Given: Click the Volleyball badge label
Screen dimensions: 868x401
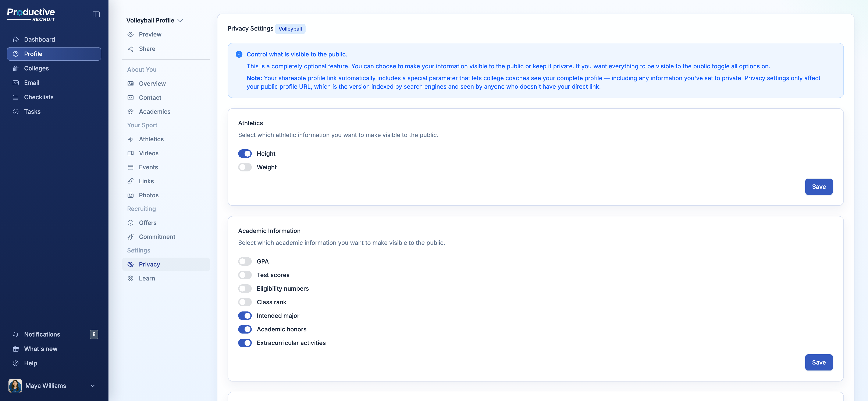Looking at the screenshot, I should click(x=290, y=29).
